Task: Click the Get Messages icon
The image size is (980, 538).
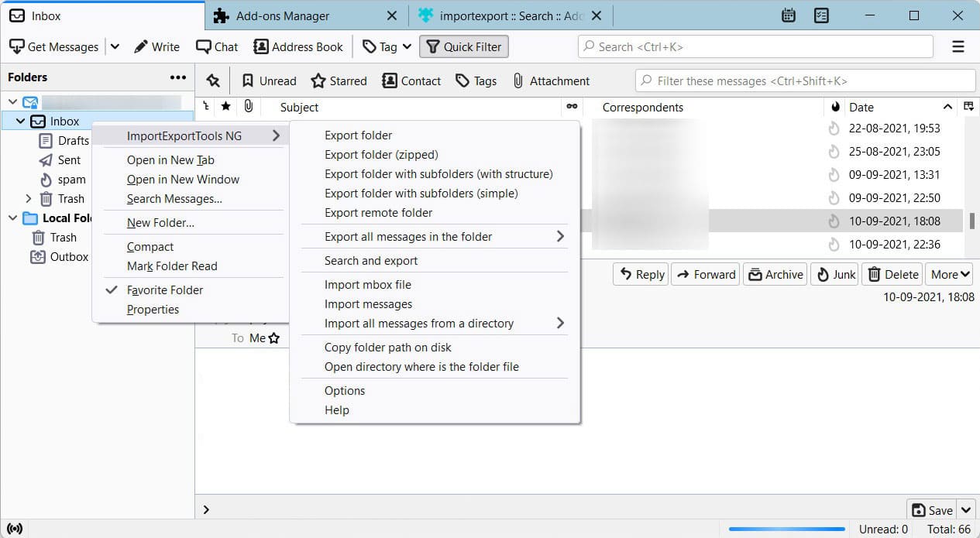Action: click(x=53, y=46)
